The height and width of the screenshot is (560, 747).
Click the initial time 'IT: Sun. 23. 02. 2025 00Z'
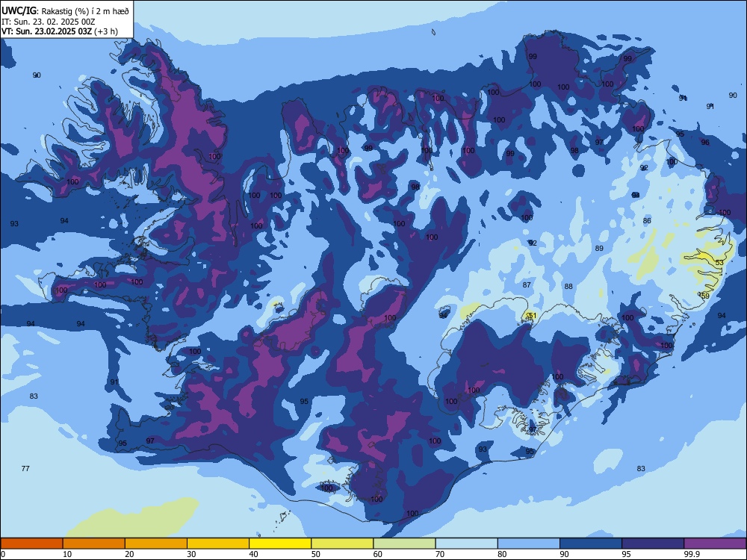[x=48, y=22]
